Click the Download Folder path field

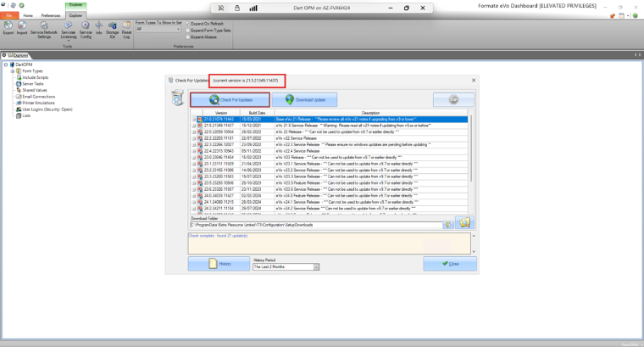point(316,225)
